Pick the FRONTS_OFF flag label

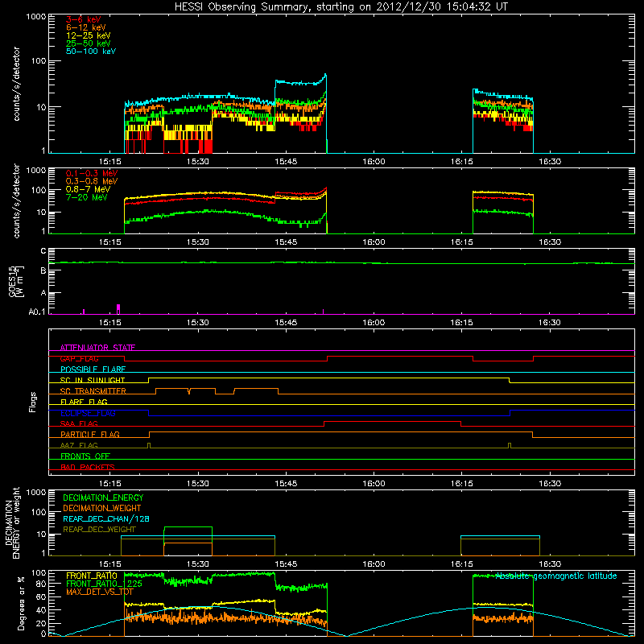pos(85,456)
